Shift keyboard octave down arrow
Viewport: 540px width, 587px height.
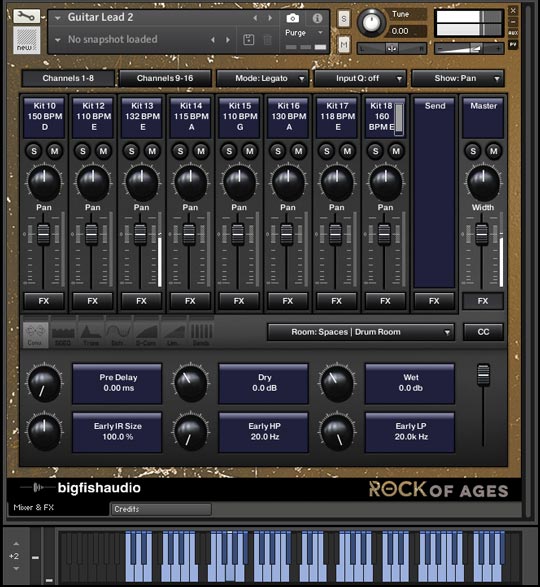16,568
